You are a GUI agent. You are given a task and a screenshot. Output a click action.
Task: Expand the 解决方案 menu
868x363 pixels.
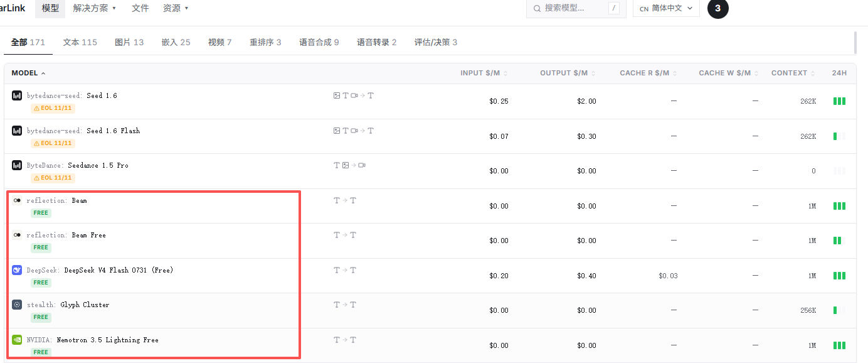coord(95,8)
